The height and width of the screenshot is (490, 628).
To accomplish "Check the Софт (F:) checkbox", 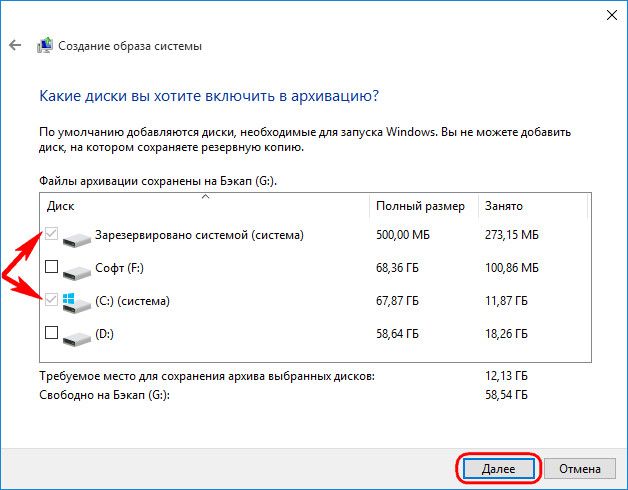I will pyautogui.click(x=51, y=266).
